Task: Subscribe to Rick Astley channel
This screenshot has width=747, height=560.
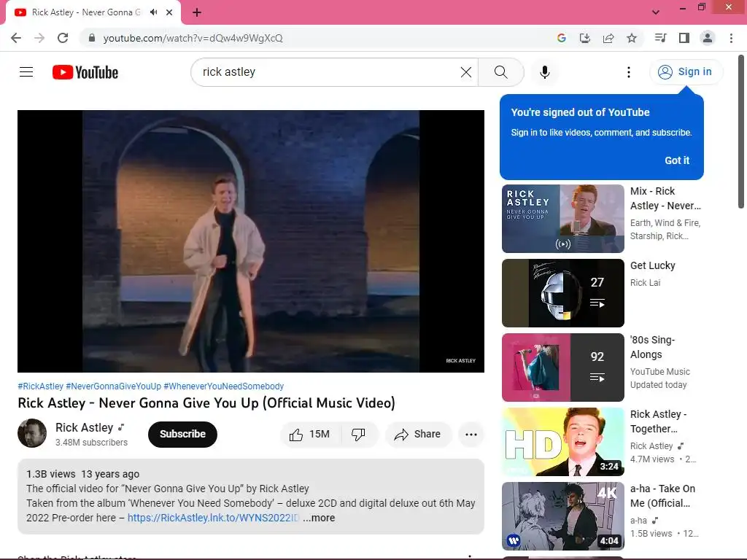Action: coord(182,435)
